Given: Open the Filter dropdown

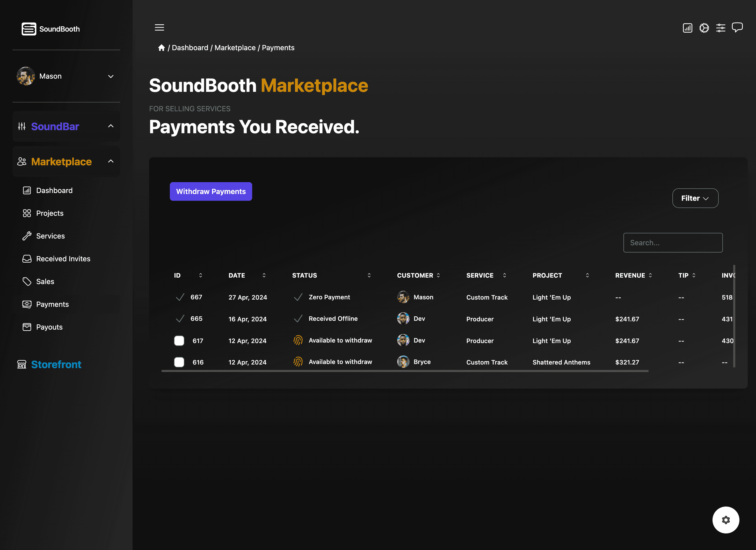Looking at the screenshot, I should [695, 198].
